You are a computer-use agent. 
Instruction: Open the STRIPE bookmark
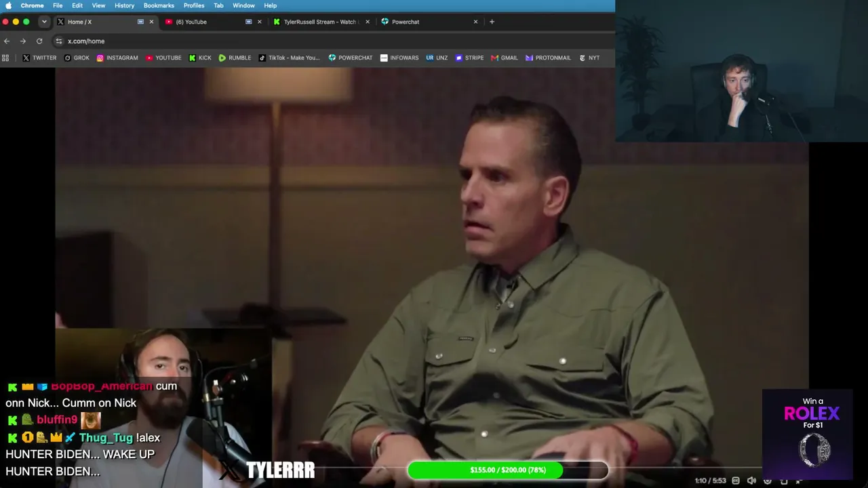click(469, 58)
